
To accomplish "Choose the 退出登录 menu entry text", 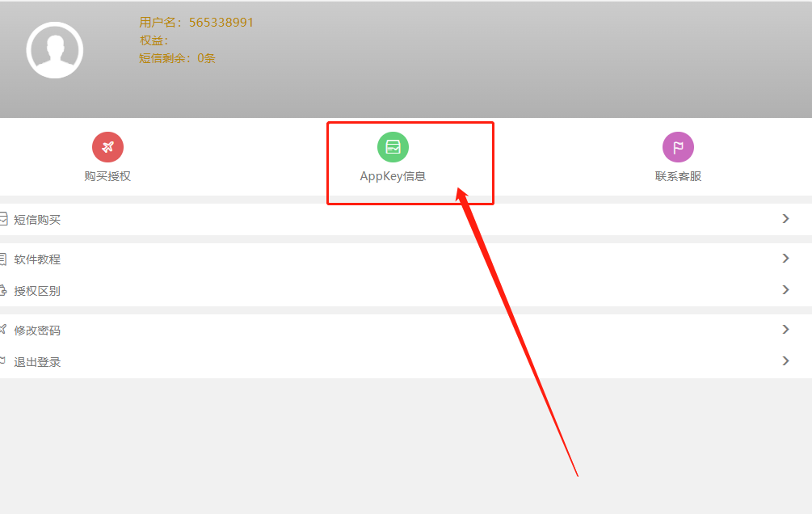I will point(37,362).
